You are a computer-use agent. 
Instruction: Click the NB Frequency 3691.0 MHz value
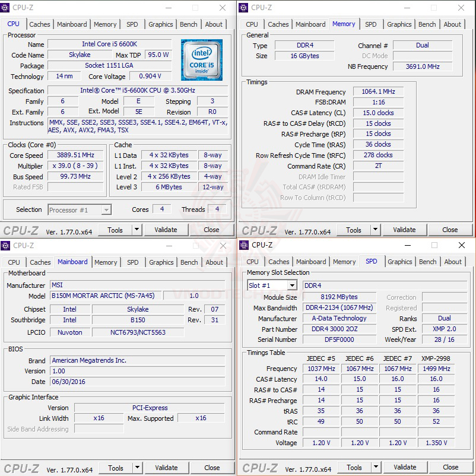tap(423, 66)
